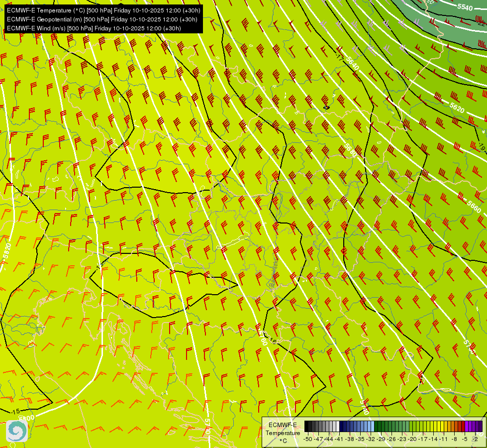Click the -11 value in the legend
Screen dimensions: 487x448
tap(443, 439)
